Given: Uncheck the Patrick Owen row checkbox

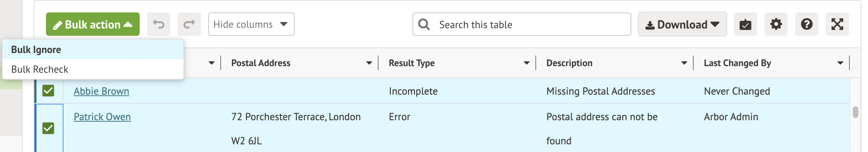Looking at the screenshot, I should (x=48, y=128).
